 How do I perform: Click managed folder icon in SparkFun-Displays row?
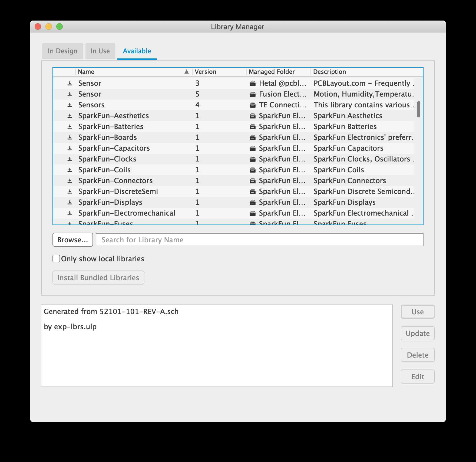tap(253, 202)
